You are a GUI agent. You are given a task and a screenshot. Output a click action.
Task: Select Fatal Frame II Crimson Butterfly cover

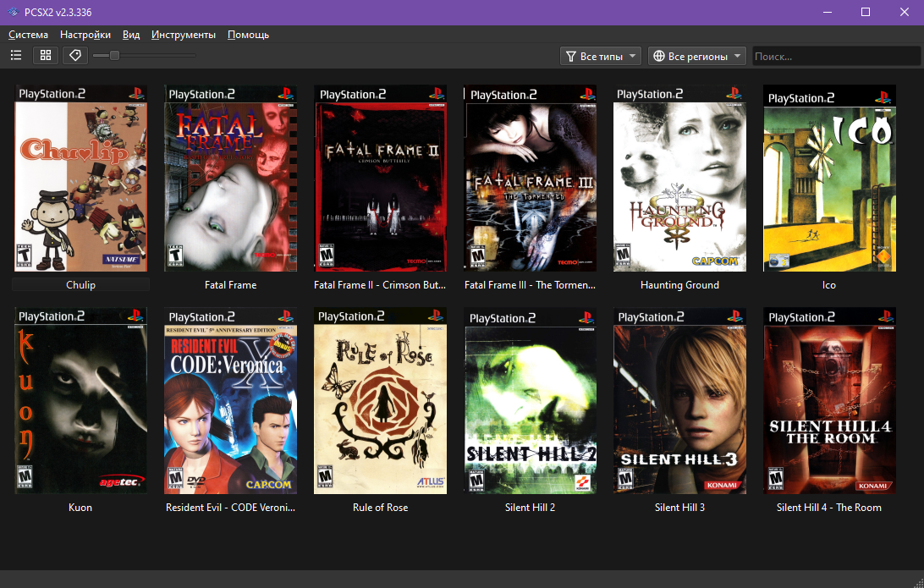click(x=380, y=178)
